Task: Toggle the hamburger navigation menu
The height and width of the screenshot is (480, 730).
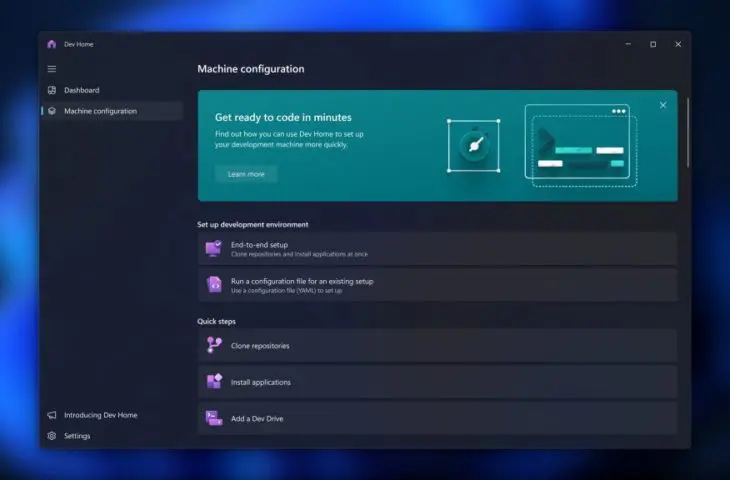Action: [52, 69]
